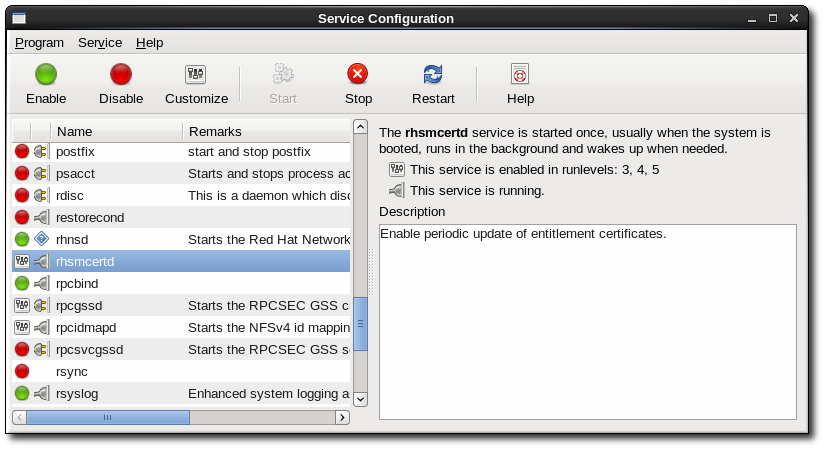Click the Remarks column header
This screenshot has height=449, width=824.
[x=266, y=131]
